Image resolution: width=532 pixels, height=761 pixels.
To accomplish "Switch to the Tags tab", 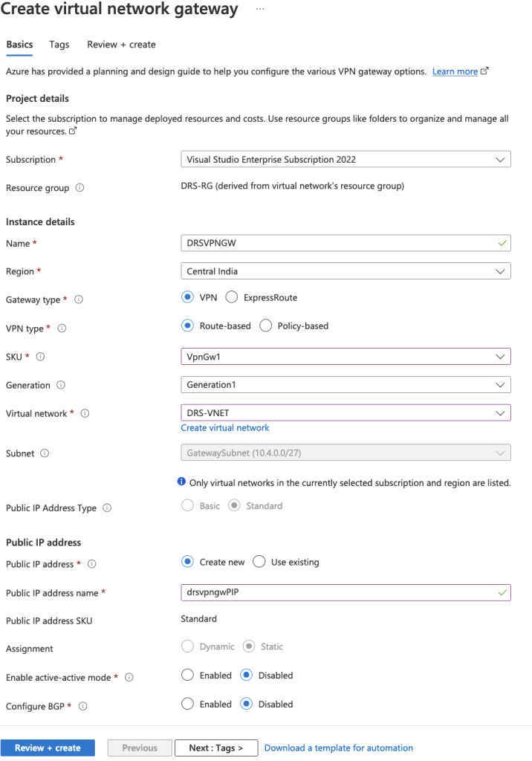I will coord(59,45).
